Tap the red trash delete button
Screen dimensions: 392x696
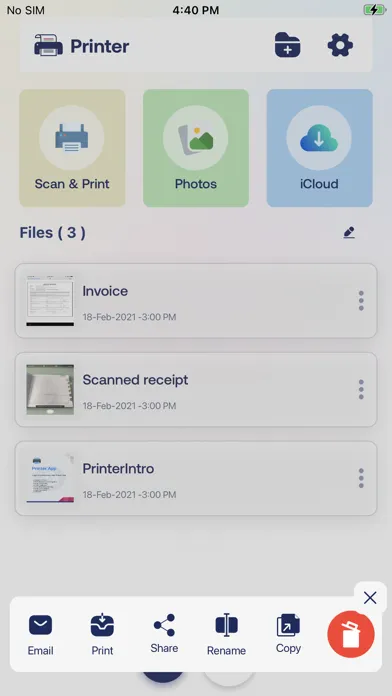click(x=351, y=634)
